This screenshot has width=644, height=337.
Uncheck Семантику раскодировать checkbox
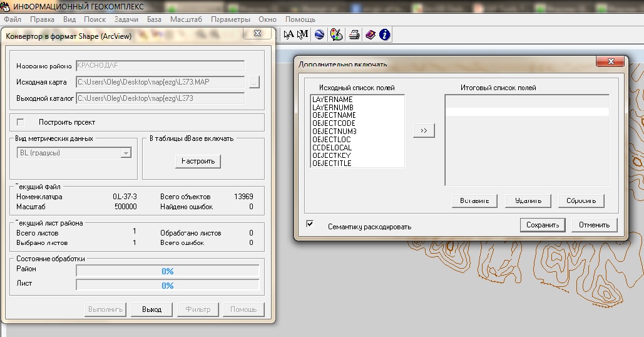click(310, 224)
